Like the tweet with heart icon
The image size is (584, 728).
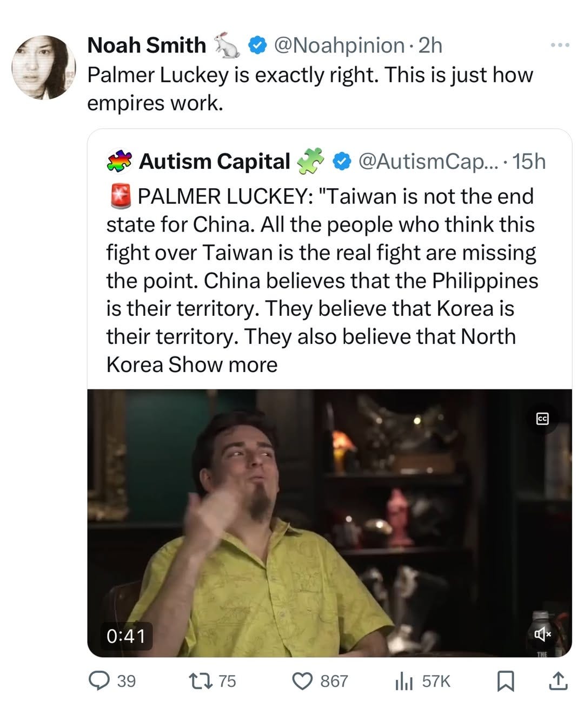click(302, 680)
